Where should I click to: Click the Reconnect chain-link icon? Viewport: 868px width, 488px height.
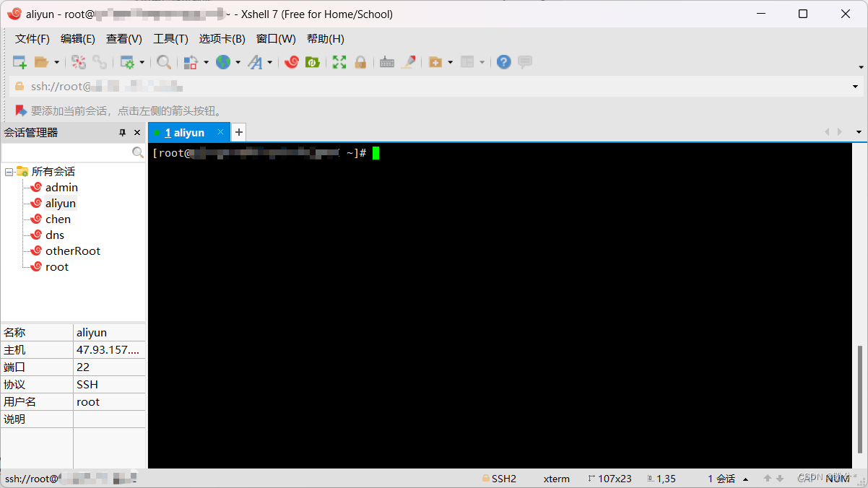point(100,63)
